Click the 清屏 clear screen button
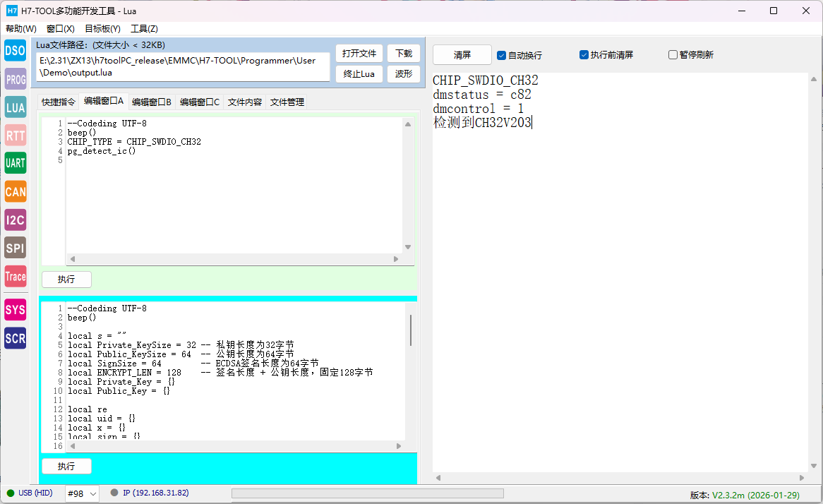The image size is (823, 504). (462, 54)
